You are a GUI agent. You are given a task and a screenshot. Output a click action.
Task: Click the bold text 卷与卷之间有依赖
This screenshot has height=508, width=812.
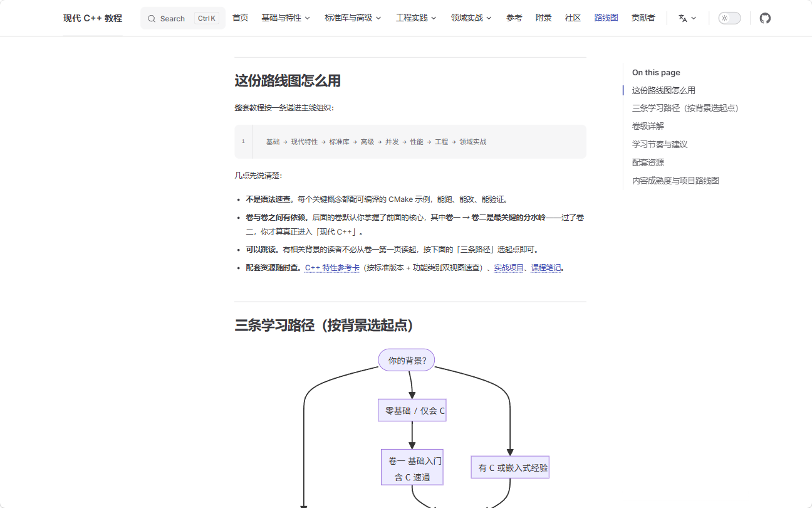tap(278, 218)
